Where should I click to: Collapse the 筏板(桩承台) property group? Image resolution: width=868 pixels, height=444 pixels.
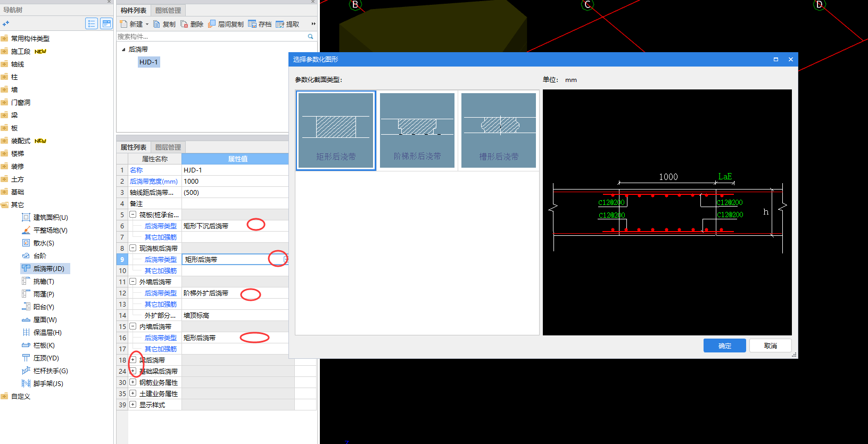[x=133, y=215]
